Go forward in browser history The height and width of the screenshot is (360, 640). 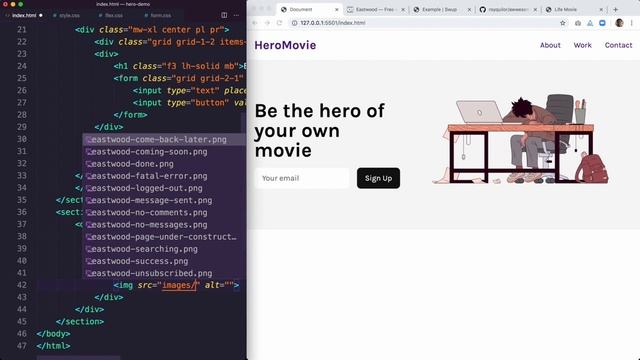pos(267,23)
